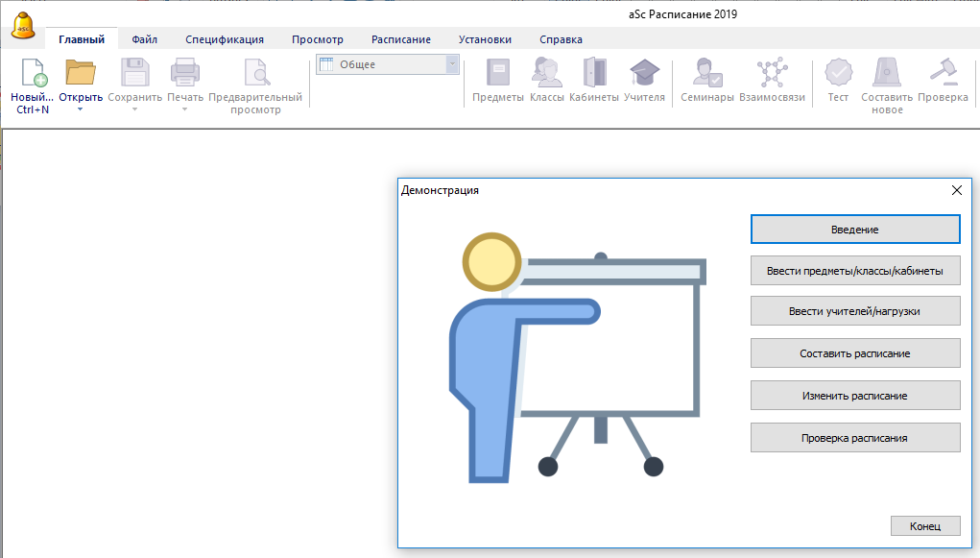Viewport: 980px width, 558px height.
Task: Click the Открыть folder icon
Action: coord(81,74)
